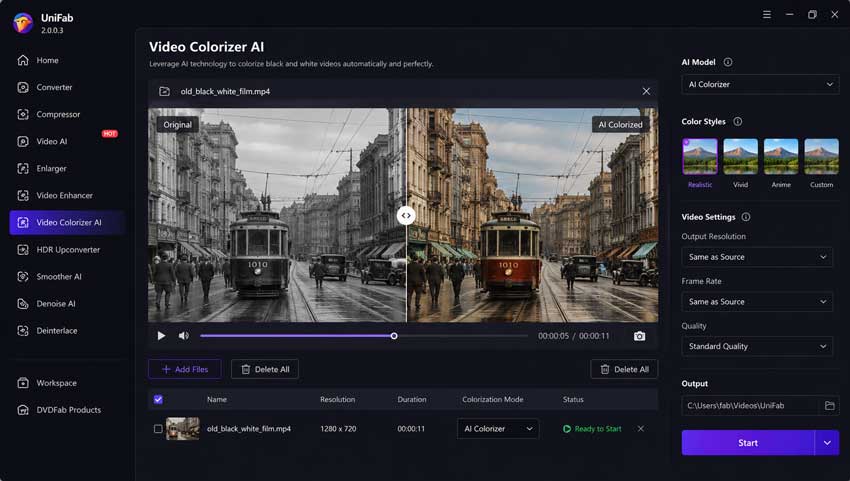Click the Ready to Start status

[x=592, y=429]
